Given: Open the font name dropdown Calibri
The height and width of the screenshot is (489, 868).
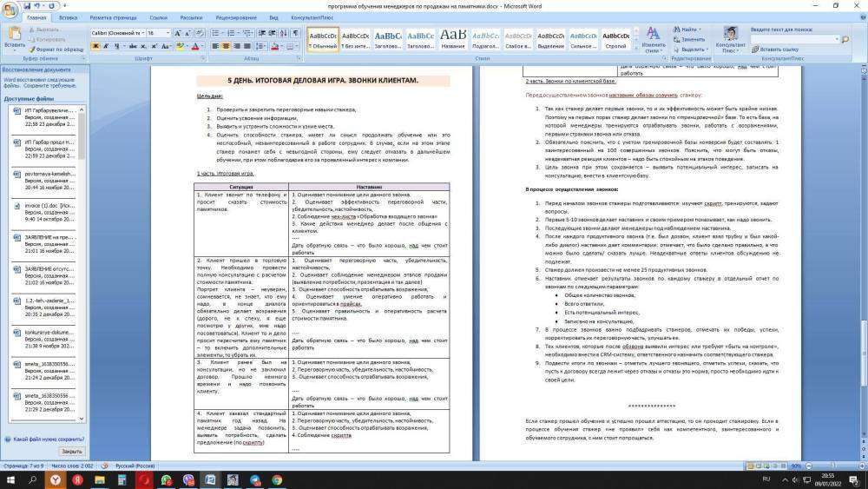Looking at the screenshot, I should (143, 33).
